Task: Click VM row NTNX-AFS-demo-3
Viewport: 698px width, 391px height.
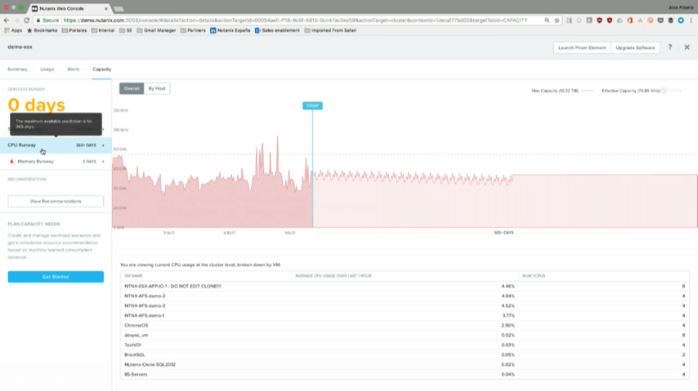Action: [x=404, y=306]
